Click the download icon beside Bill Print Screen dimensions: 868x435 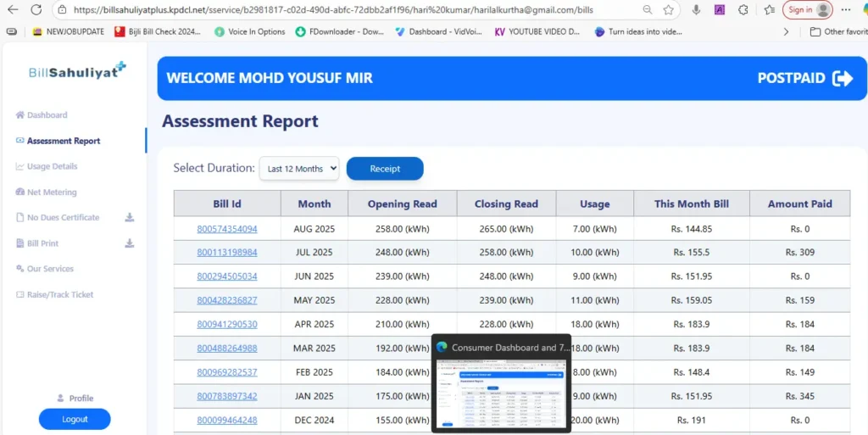[130, 243]
